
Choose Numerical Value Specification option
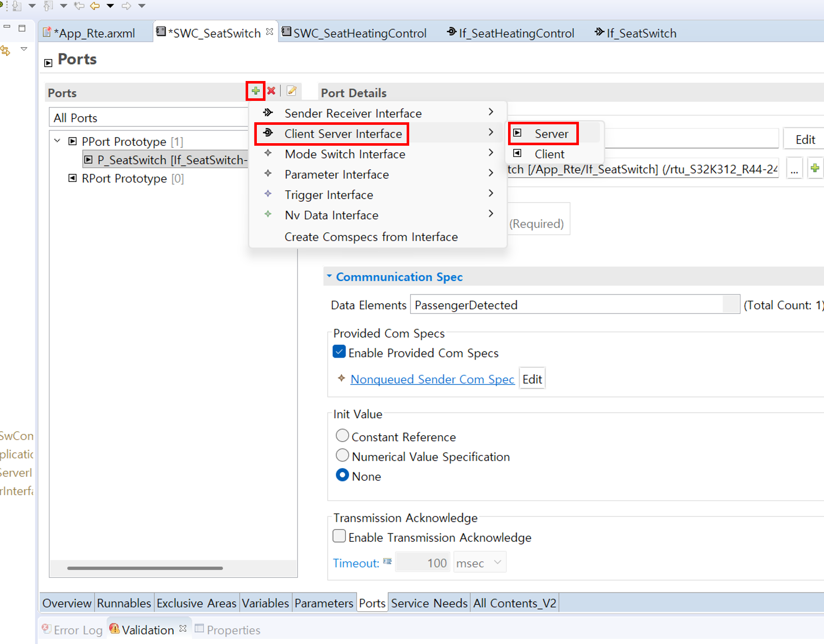click(342, 455)
